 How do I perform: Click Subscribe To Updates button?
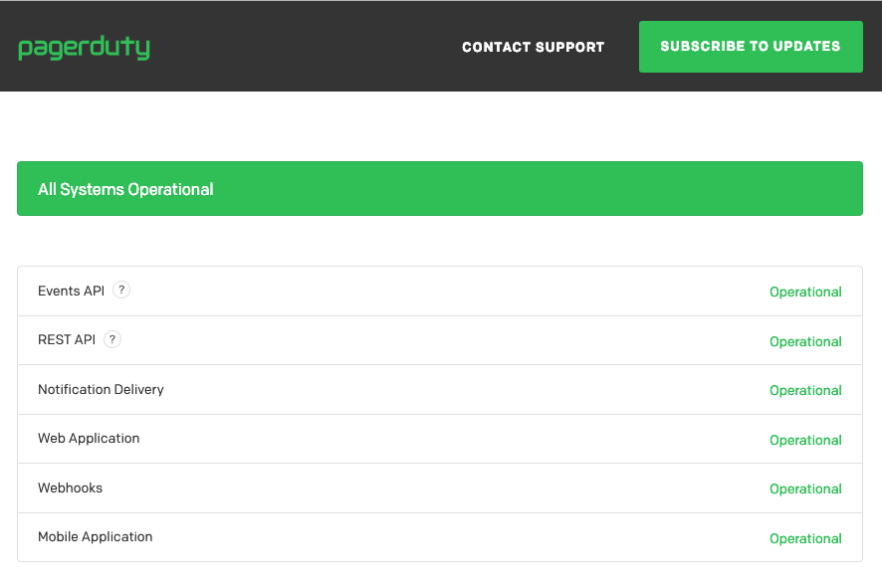coord(751,47)
